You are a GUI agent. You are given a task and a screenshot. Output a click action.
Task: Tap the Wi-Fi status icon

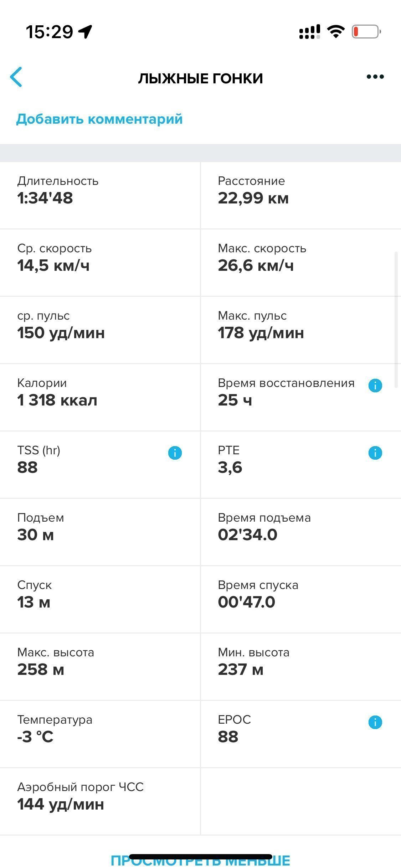point(336,32)
